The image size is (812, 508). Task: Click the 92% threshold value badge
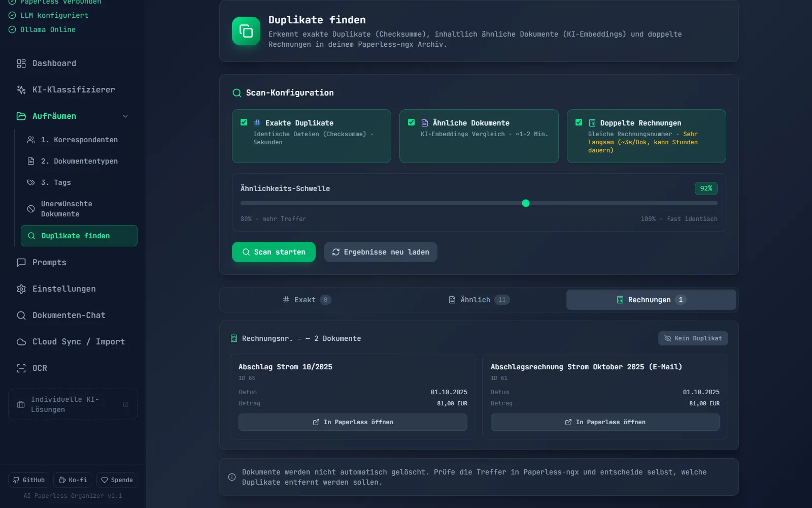pyautogui.click(x=706, y=188)
